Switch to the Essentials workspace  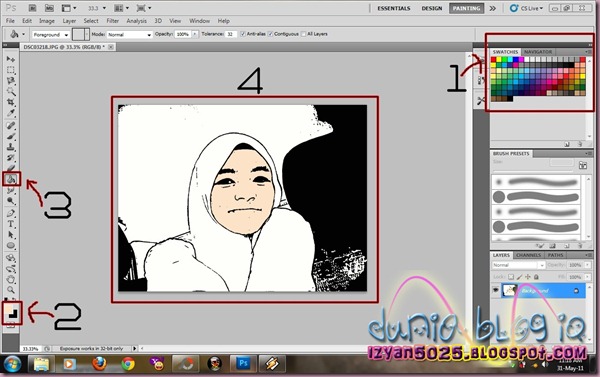click(x=394, y=8)
